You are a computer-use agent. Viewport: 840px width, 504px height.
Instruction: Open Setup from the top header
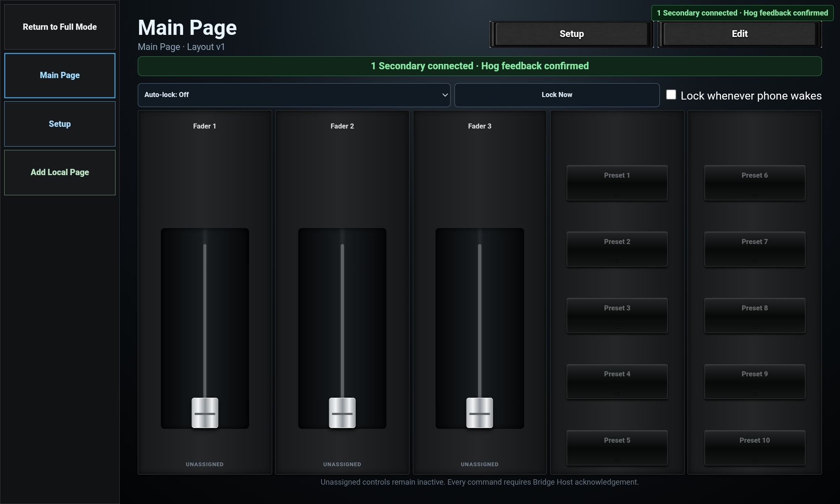pos(572,34)
